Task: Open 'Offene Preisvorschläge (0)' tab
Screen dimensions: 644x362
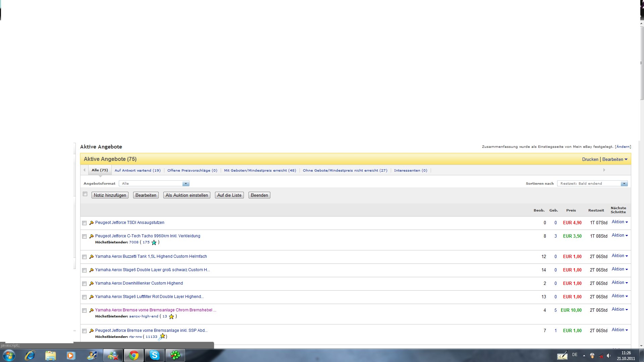Action: tap(192, 171)
